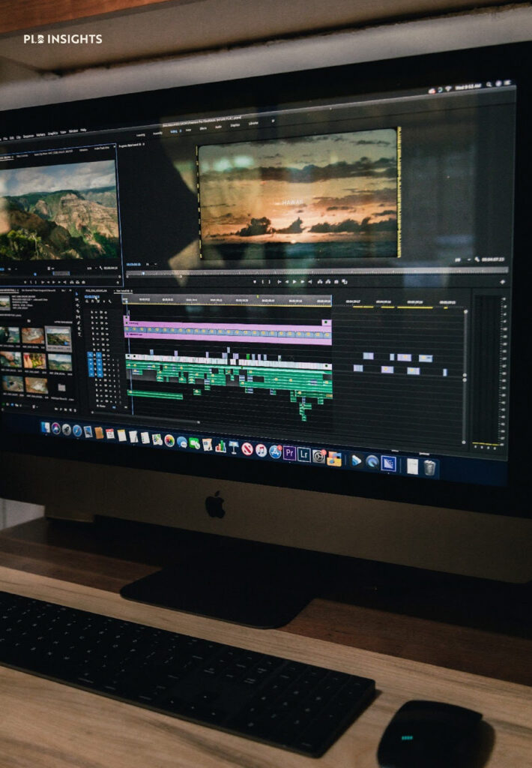
Task: Open the playback resolution dropdown
Action: coord(462,259)
